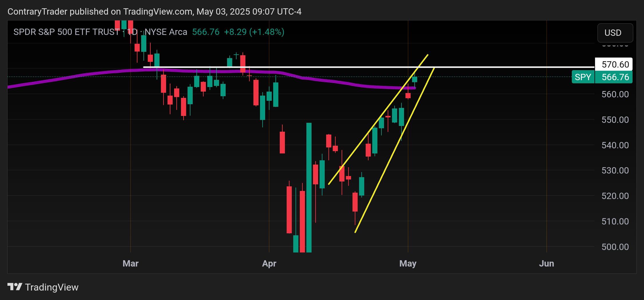Click the USD currency button
644x300 pixels.
click(615, 33)
